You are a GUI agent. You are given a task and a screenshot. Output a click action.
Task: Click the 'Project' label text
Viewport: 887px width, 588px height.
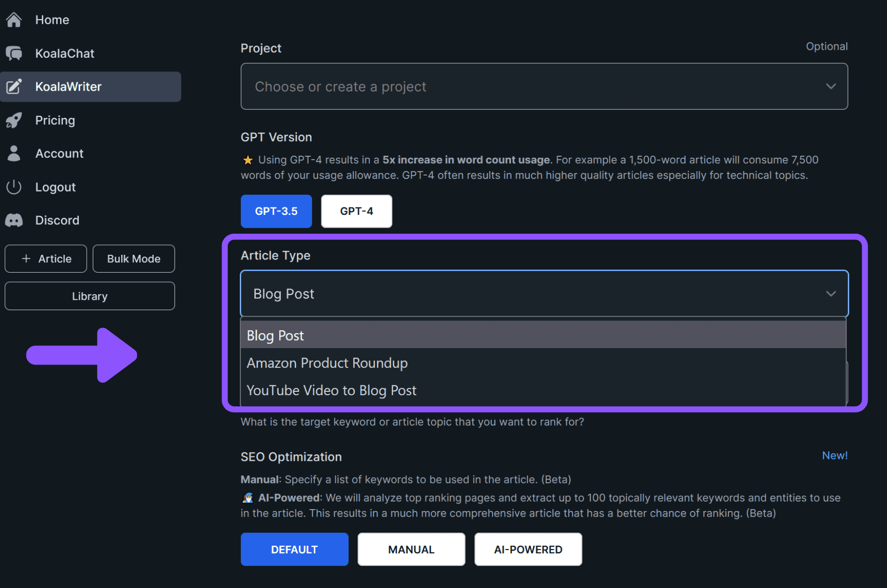[261, 48]
